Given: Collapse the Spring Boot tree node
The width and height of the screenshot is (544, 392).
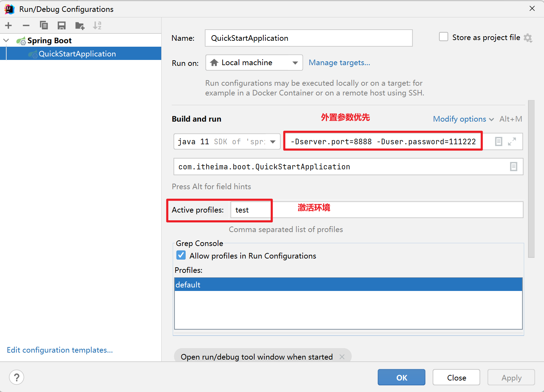Looking at the screenshot, I should [6, 40].
